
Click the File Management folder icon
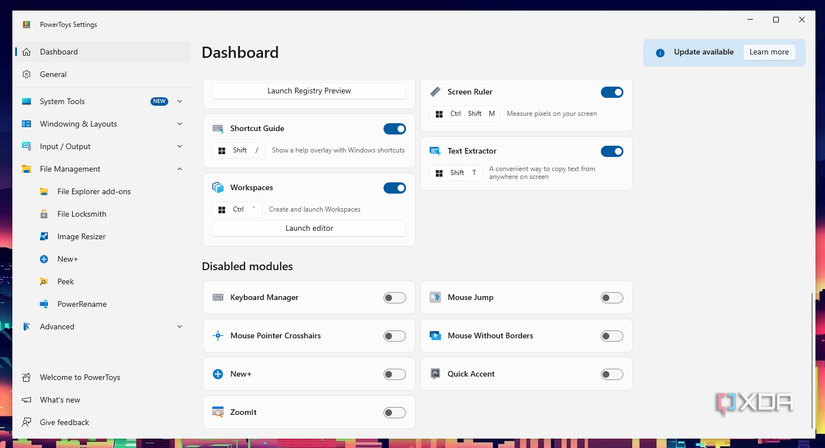tap(26, 169)
